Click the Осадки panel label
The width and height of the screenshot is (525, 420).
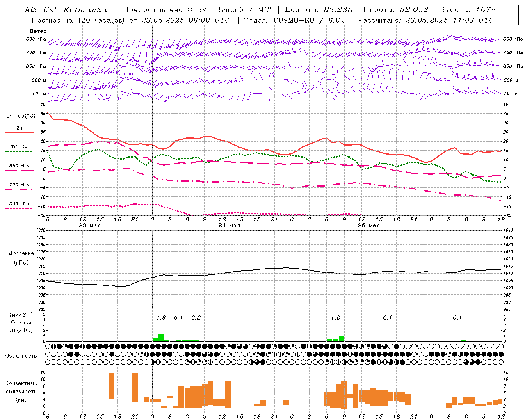[21, 322]
